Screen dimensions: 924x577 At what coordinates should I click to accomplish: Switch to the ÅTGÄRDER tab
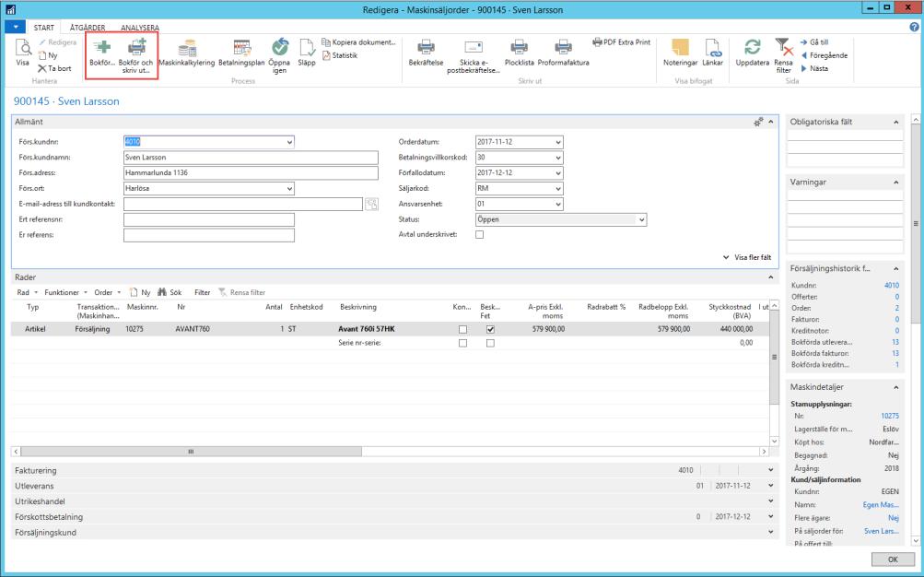coord(88,28)
